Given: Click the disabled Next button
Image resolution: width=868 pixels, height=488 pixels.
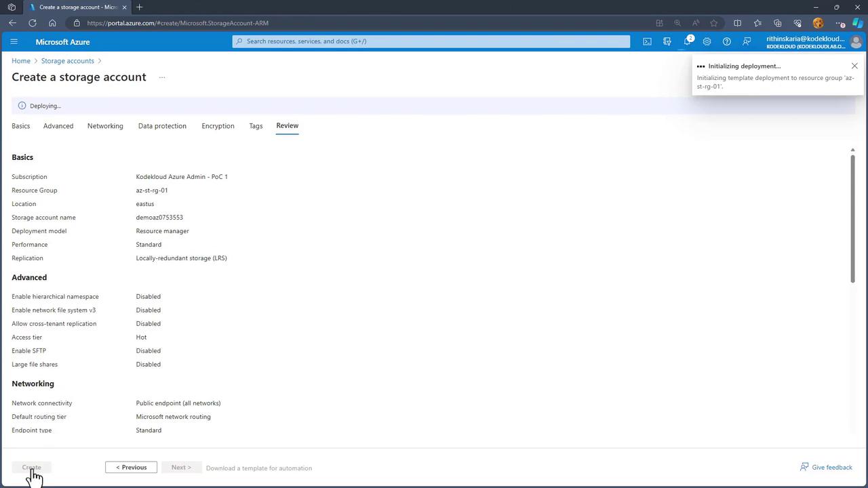Looking at the screenshot, I should (181, 468).
